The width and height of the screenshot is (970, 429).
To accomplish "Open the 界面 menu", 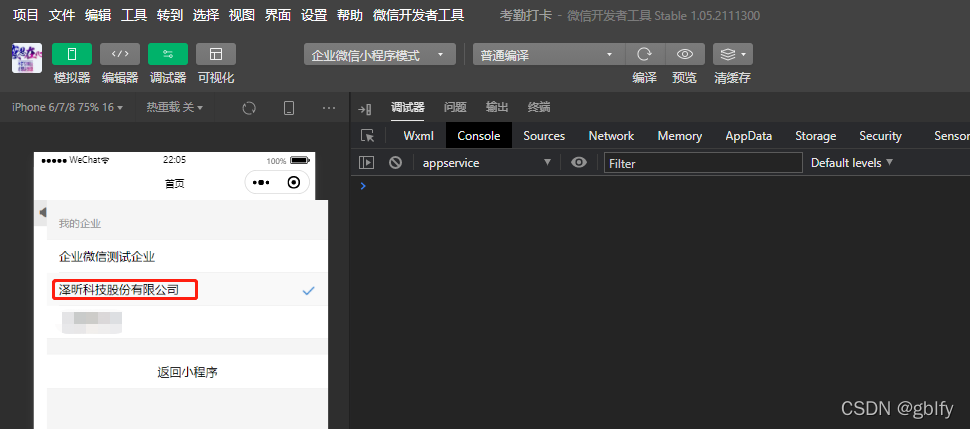I will coord(278,15).
